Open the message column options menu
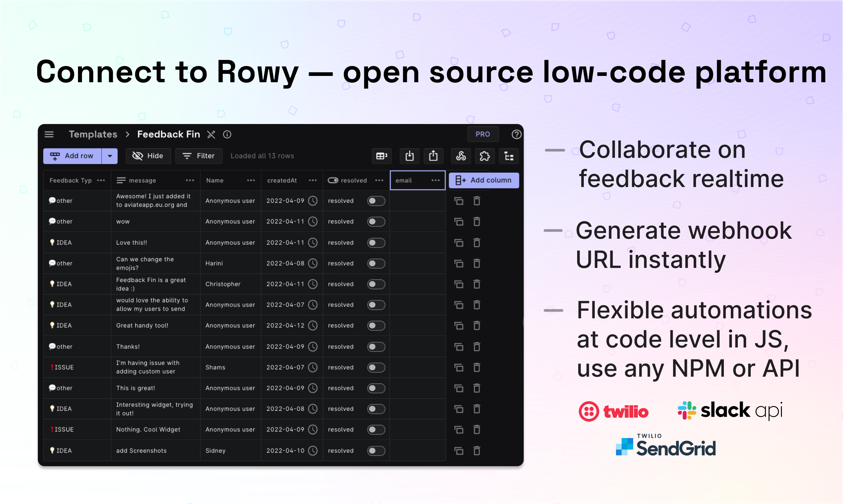This screenshot has width=843, height=504. (190, 180)
